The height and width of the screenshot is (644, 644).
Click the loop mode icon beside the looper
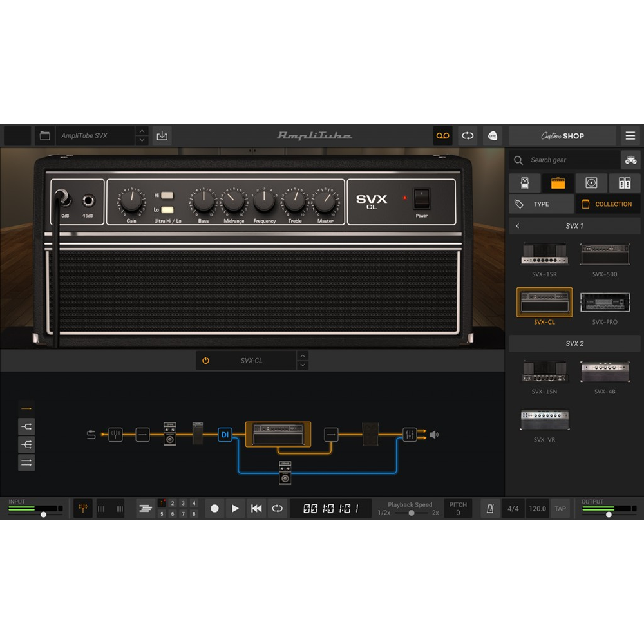coord(468,135)
